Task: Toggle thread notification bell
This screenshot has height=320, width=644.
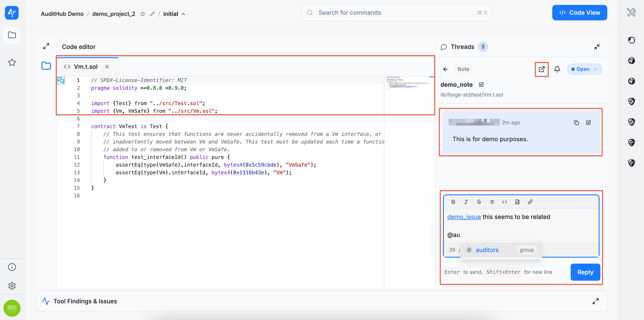Action: click(557, 69)
